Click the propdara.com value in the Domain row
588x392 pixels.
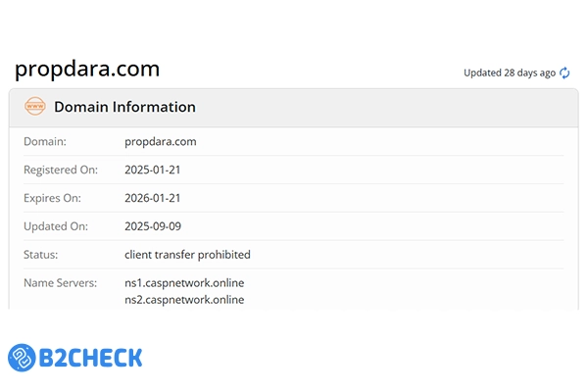[x=161, y=141]
